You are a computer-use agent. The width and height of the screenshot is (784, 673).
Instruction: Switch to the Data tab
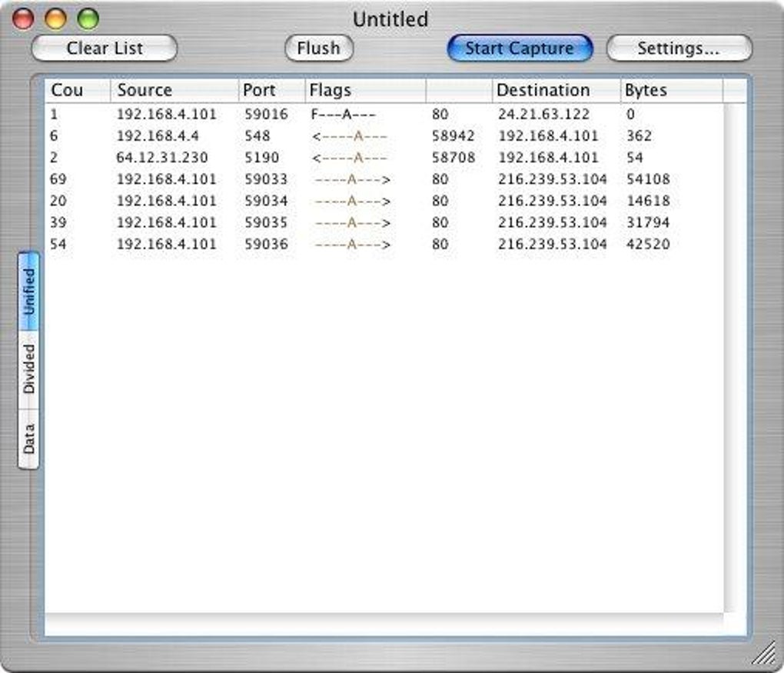point(31,431)
